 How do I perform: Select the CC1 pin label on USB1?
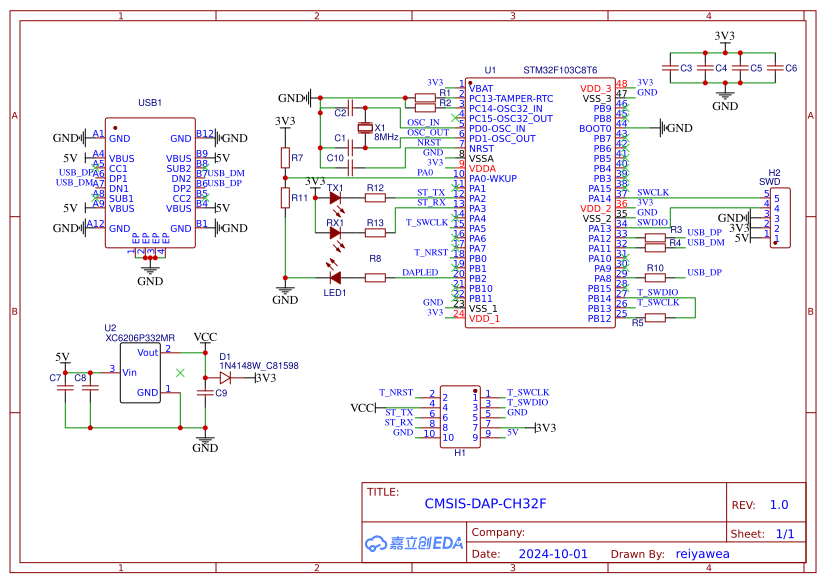click(x=118, y=169)
